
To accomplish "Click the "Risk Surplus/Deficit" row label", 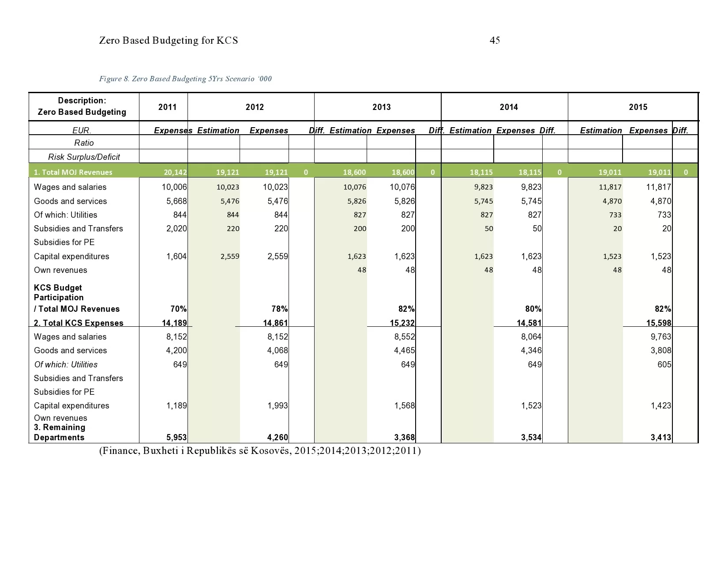I will [84, 156].
